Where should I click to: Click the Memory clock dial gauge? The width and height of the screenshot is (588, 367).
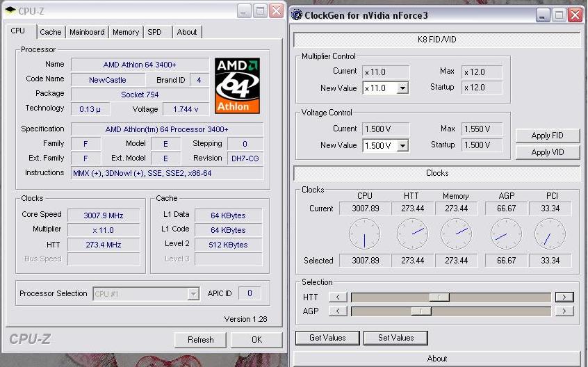coord(457,234)
